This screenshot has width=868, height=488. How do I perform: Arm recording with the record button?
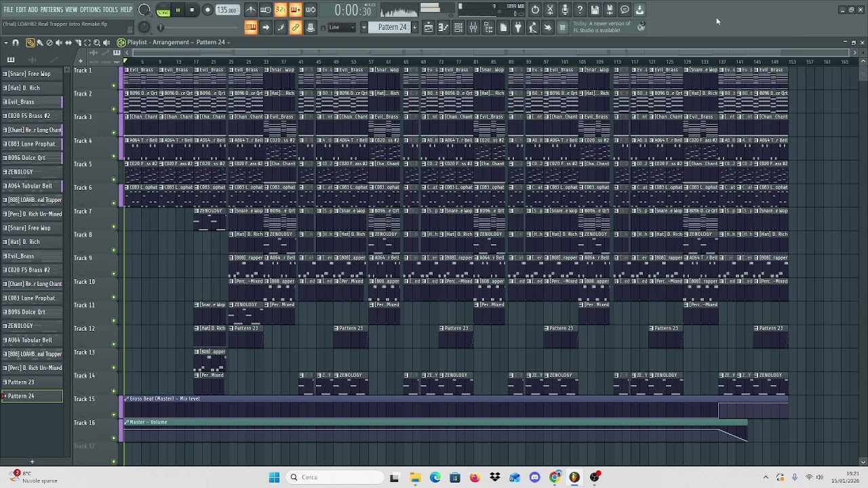coord(208,10)
